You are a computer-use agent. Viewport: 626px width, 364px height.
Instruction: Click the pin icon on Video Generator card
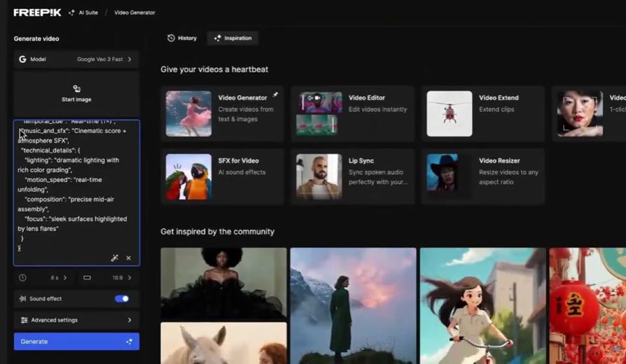pos(275,95)
